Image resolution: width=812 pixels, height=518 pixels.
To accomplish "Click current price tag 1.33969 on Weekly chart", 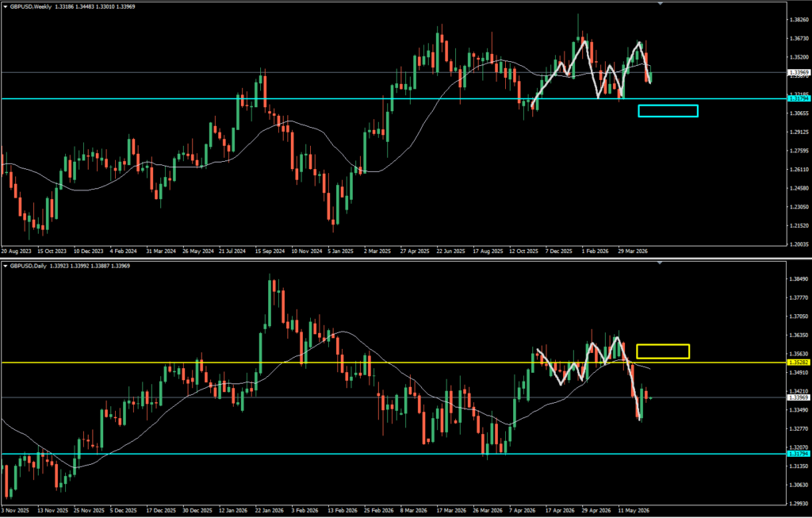I will tap(799, 73).
